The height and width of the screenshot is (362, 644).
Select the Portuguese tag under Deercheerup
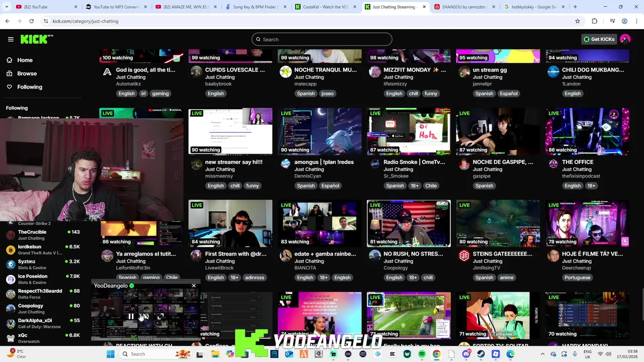click(x=577, y=278)
